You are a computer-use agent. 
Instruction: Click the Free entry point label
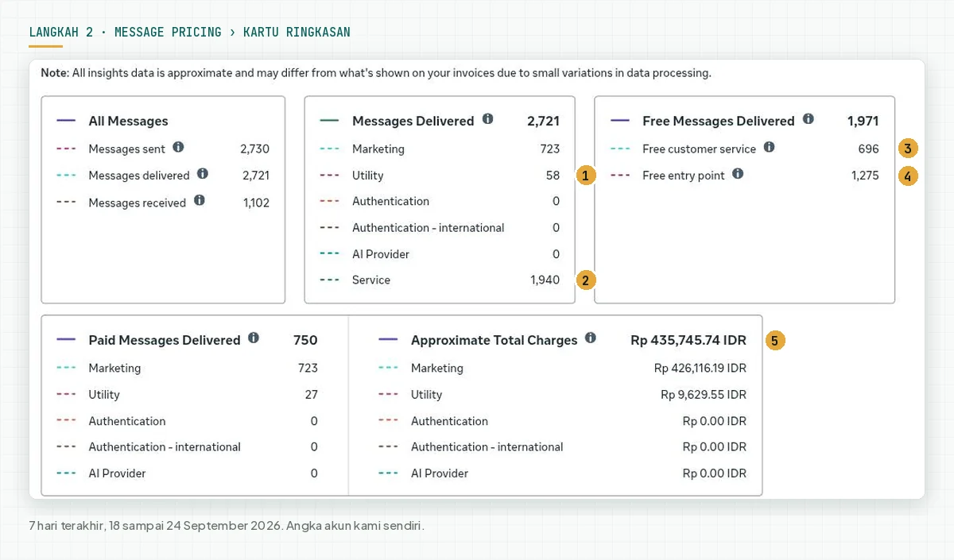[x=684, y=176]
